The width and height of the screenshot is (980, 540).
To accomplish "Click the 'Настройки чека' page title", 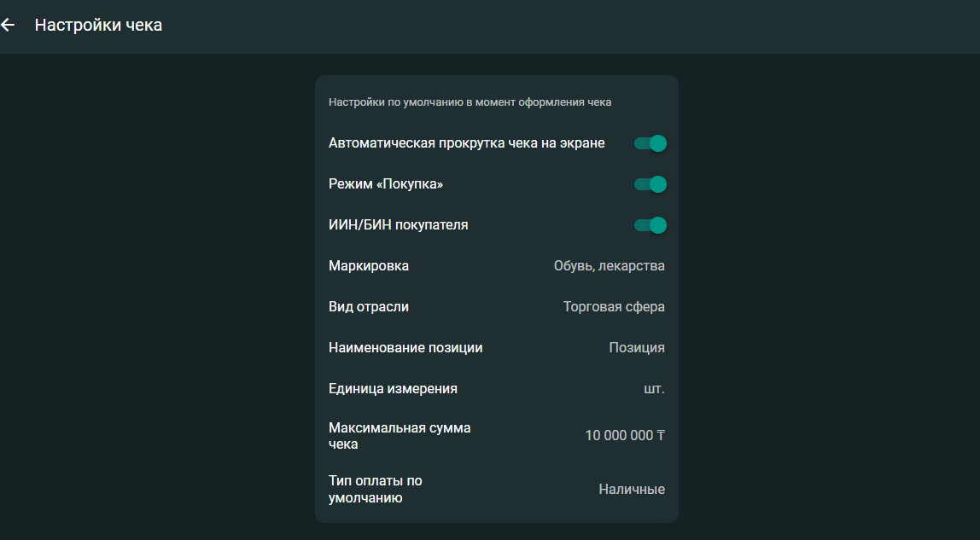I will click(98, 26).
